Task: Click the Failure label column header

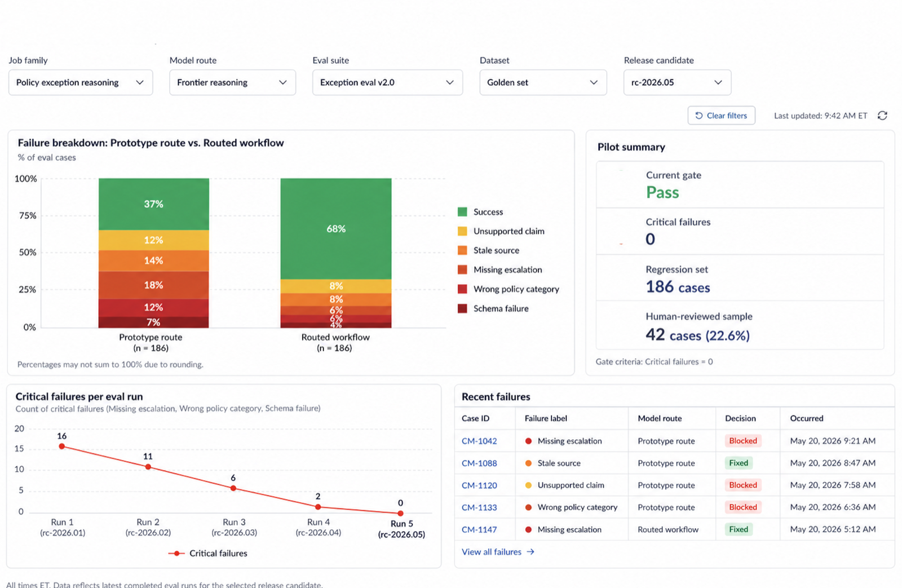Action: [546, 418]
